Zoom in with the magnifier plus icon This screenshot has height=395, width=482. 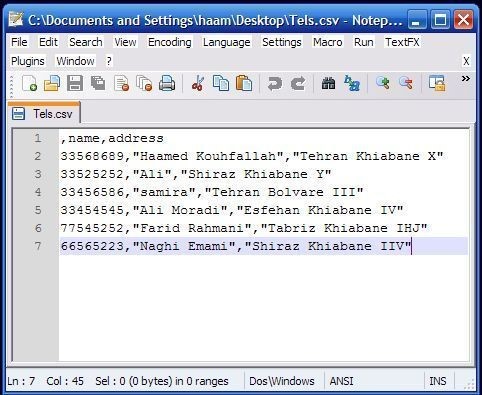click(x=383, y=83)
